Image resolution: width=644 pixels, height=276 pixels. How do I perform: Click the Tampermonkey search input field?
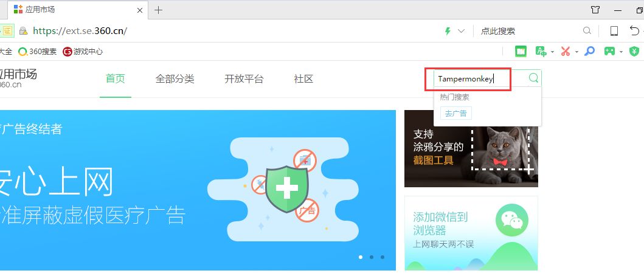click(480, 79)
